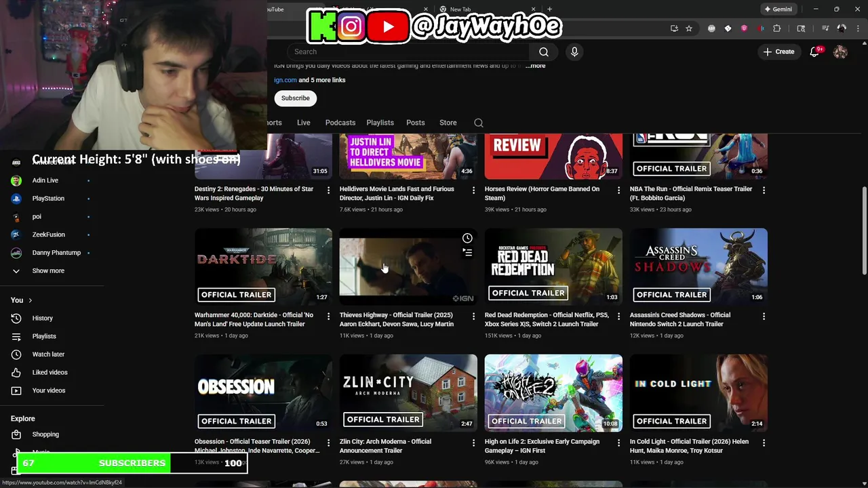Open options menu for High on Life 2 video
The height and width of the screenshot is (488, 868).
tap(618, 443)
